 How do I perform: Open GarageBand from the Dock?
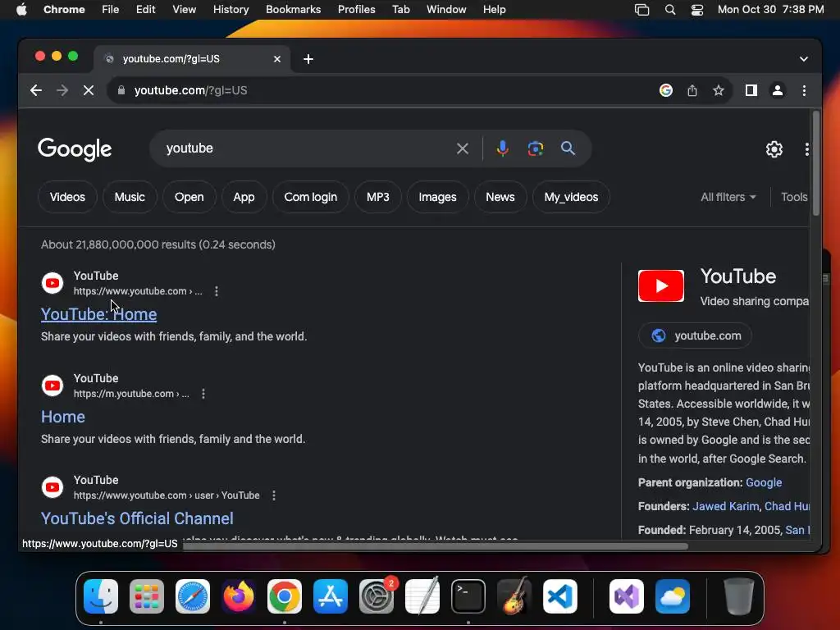(514, 596)
